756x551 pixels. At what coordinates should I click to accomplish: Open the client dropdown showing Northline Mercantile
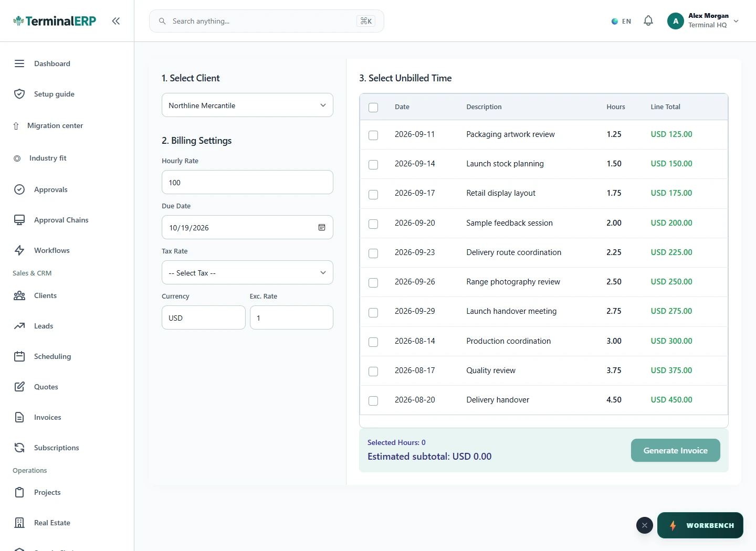pyautogui.click(x=247, y=105)
